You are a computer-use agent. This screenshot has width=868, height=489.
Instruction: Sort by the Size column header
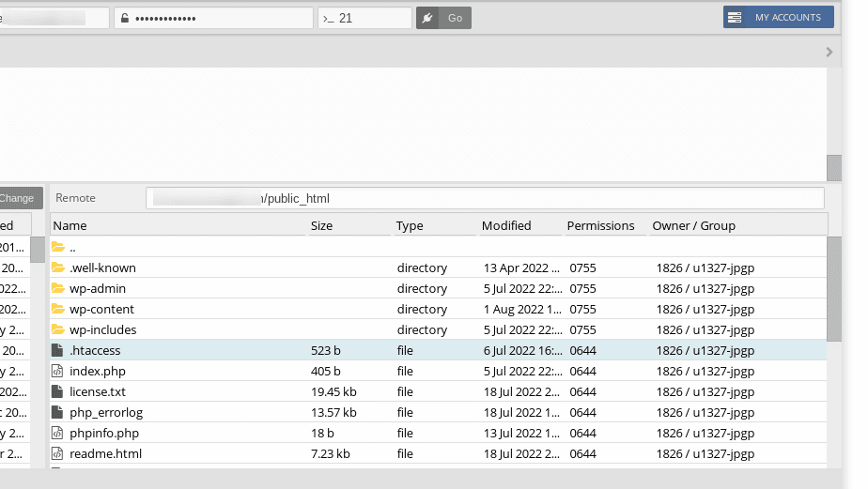click(x=321, y=225)
